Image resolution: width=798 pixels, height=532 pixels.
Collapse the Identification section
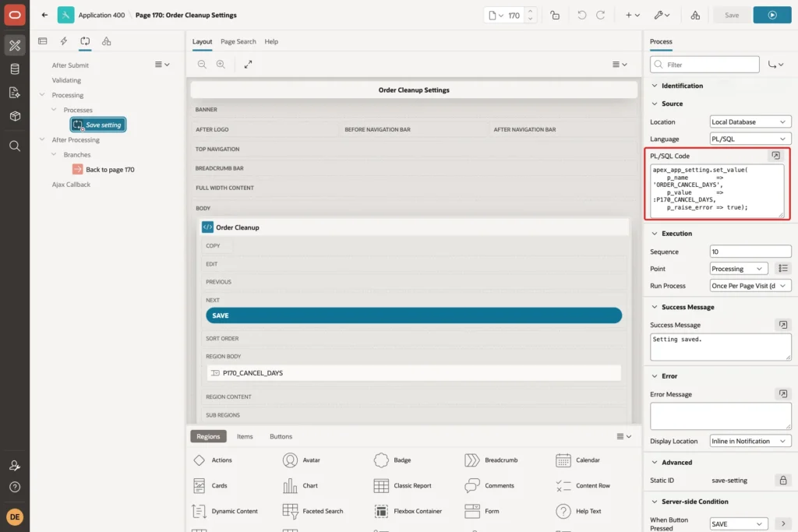point(655,86)
